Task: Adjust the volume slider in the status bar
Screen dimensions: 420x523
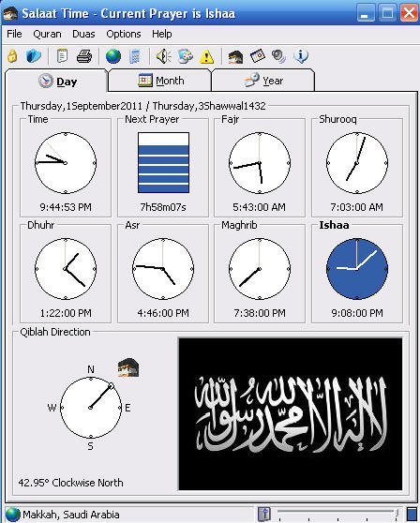Action: [x=337, y=514]
